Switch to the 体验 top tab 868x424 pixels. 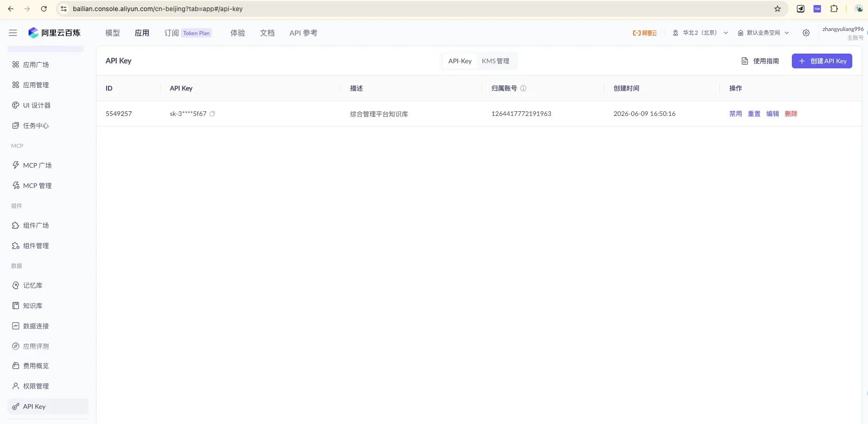coord(238,33)
